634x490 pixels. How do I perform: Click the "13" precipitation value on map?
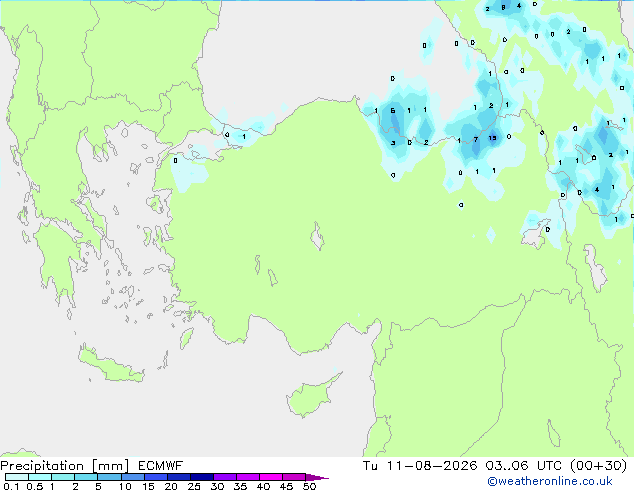click(x=492, y=138)
